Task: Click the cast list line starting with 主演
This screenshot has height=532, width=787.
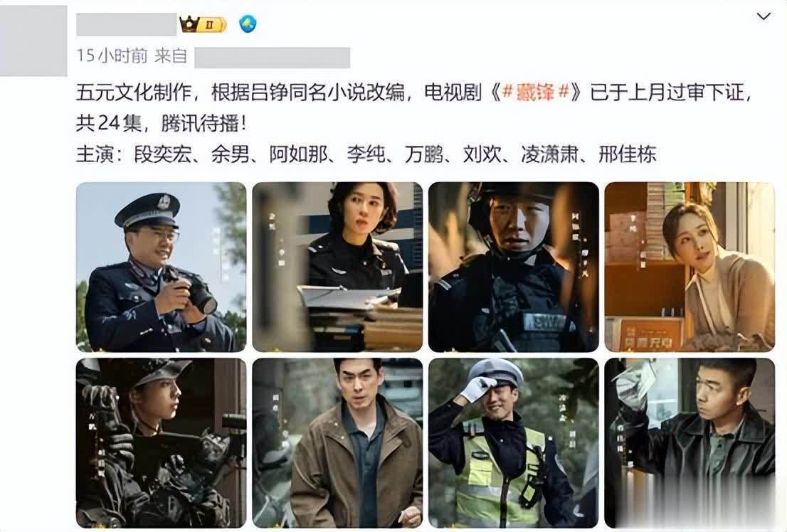Action: [366, 154]
